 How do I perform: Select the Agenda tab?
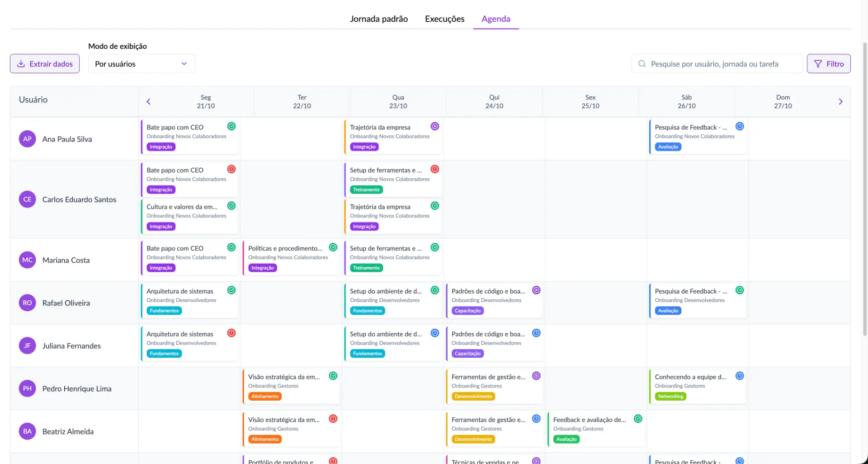(496, 19)
